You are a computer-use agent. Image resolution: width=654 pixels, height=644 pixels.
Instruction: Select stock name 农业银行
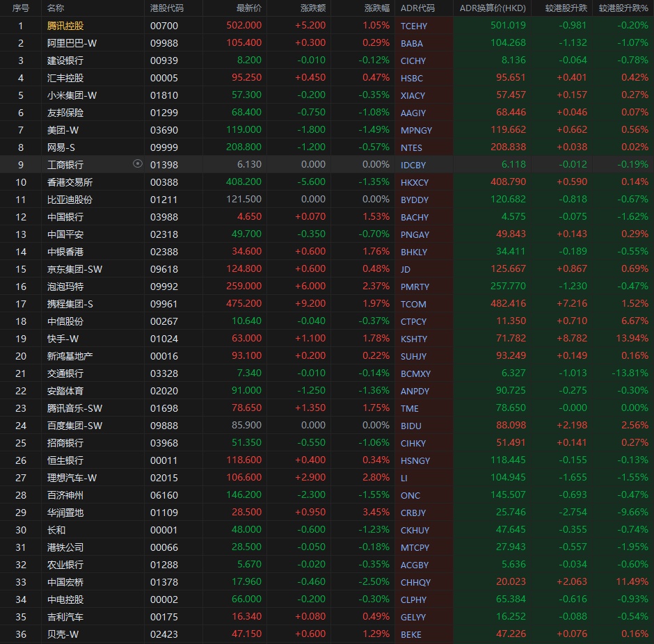pos(65,565)
